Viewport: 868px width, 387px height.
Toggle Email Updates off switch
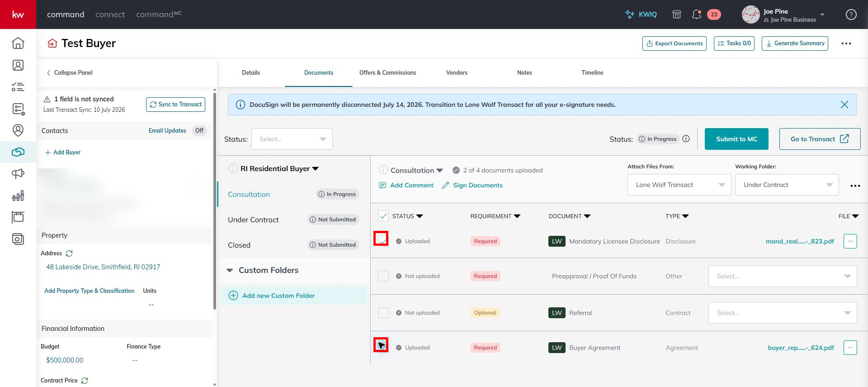[x=199, y=130]
